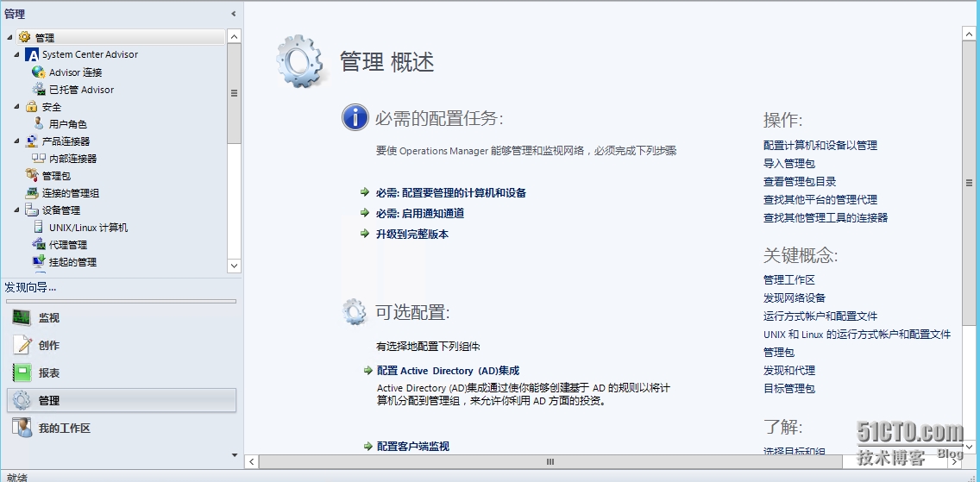Switch to the 创作 workspace
This screenshot has height=482, width=980.
(122, 345)
